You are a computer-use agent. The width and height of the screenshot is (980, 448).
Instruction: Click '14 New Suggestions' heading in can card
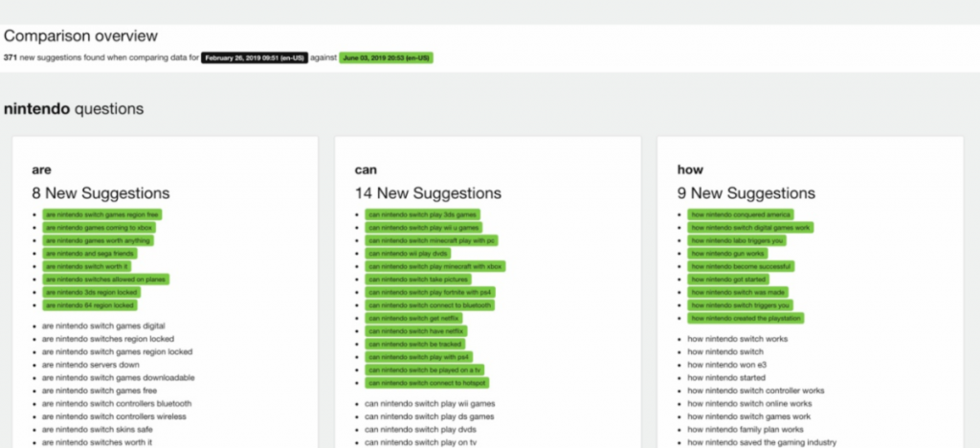pyautogui.click(x=428, y=193)
